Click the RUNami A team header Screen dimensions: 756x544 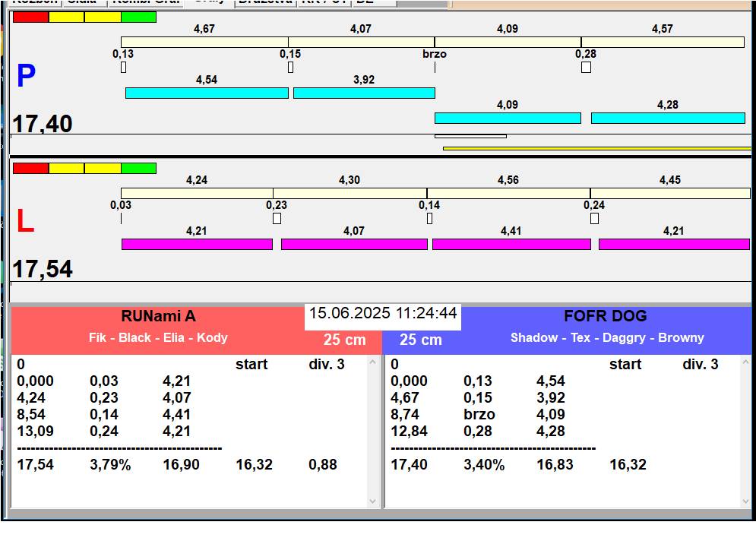[158, 317]
